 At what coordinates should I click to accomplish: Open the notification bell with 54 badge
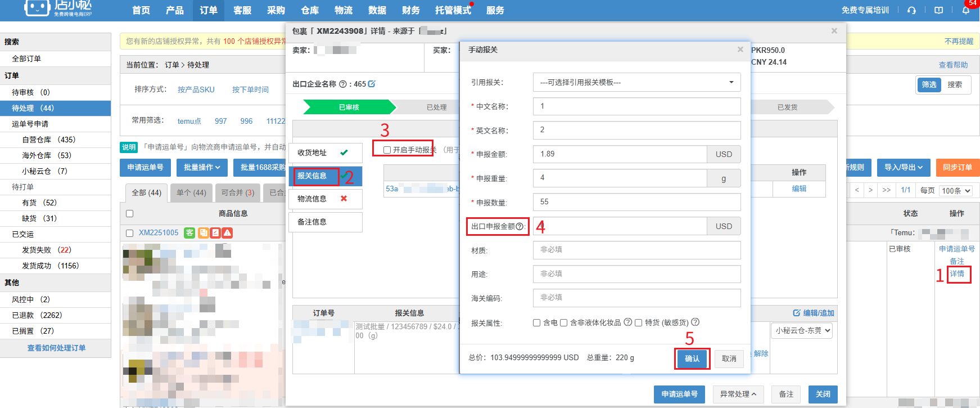[x=966, y=10]
